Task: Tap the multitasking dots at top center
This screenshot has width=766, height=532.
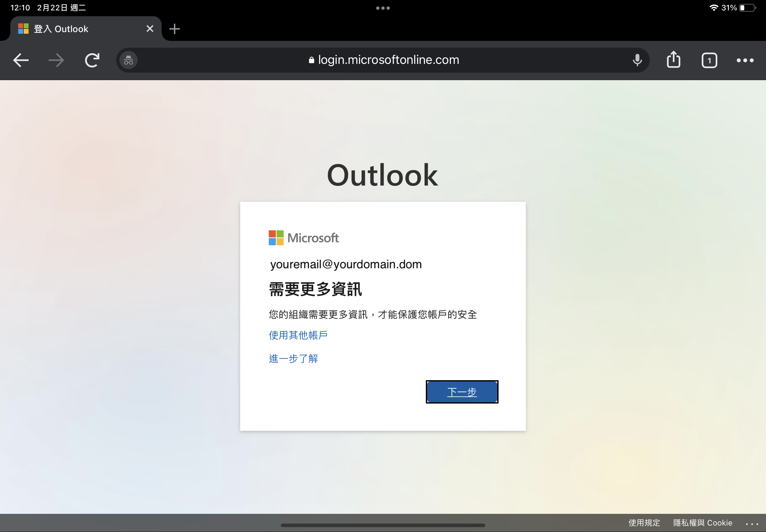Action: [383, 8]
